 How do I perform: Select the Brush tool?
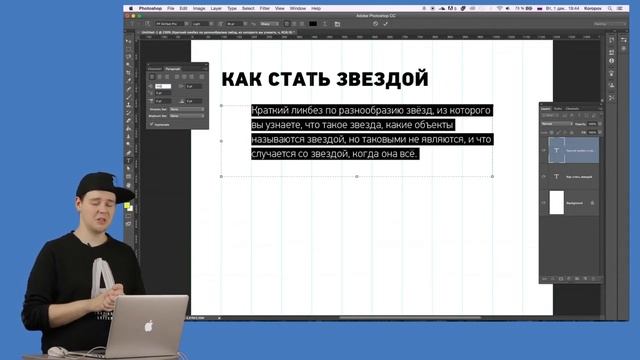(129, 96)
